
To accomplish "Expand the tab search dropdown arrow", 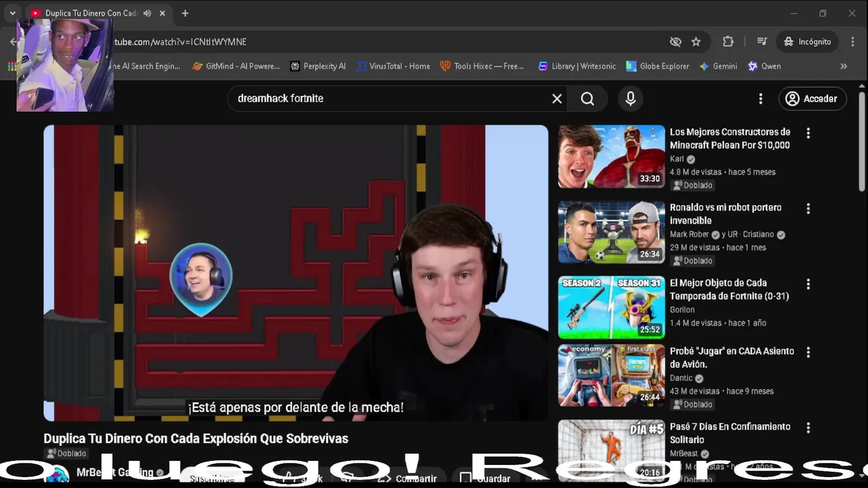I will (12, 14).
